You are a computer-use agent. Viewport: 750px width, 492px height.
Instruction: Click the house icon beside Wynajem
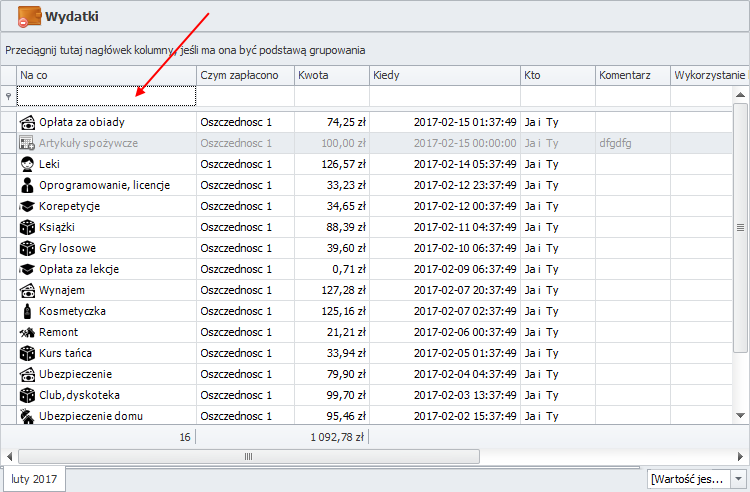pos(28,290)
